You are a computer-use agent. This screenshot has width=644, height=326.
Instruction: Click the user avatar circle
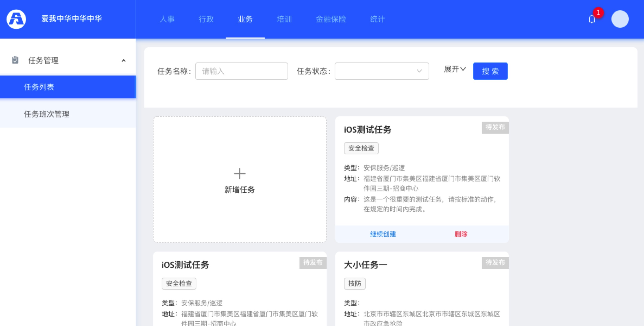(x=620, y=19)
